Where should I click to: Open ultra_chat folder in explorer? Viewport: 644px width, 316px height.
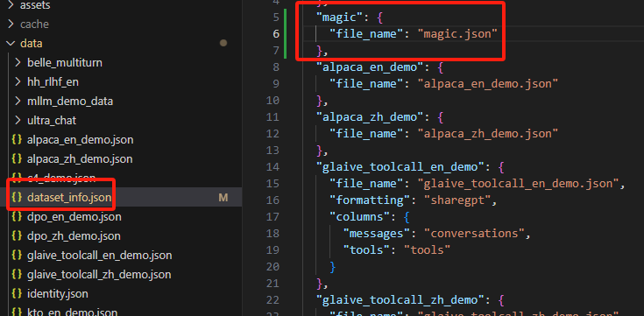point(52,121)
